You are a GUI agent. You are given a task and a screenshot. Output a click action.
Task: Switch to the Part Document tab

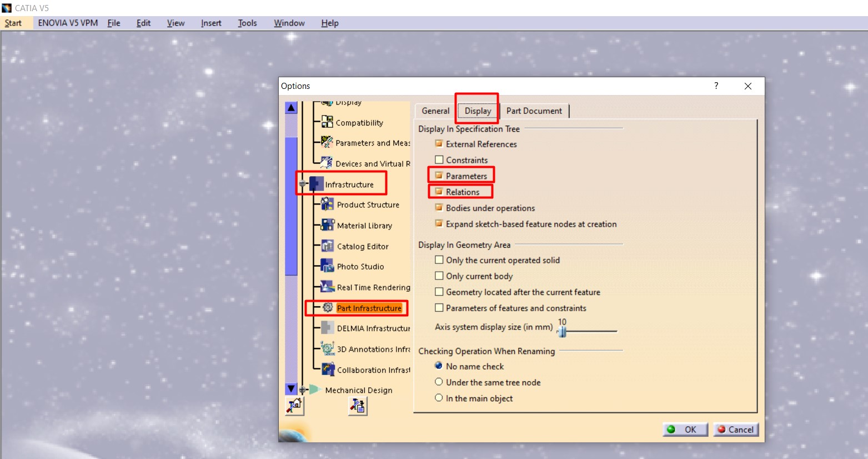(534, 111)
